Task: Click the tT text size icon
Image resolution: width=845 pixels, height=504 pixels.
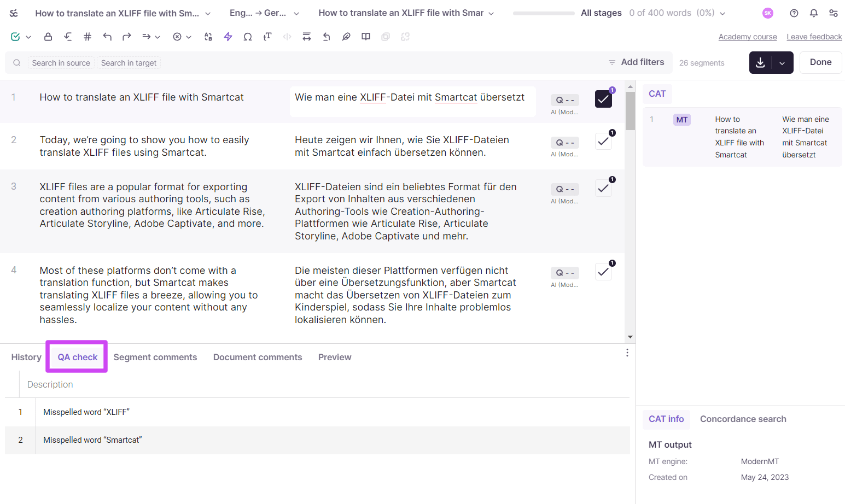Action: pyautogui.click(x=267, y=37)
